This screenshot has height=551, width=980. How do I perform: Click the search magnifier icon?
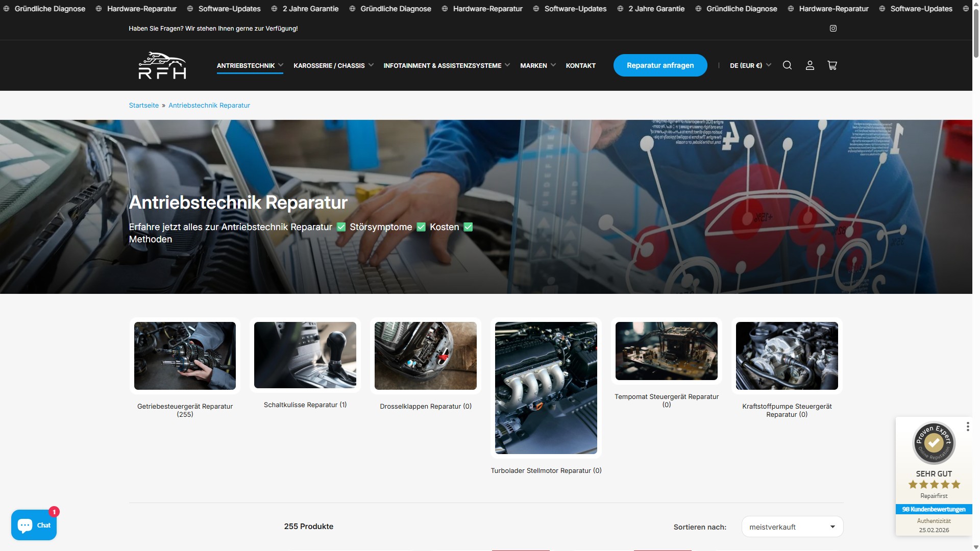(787, 65)
